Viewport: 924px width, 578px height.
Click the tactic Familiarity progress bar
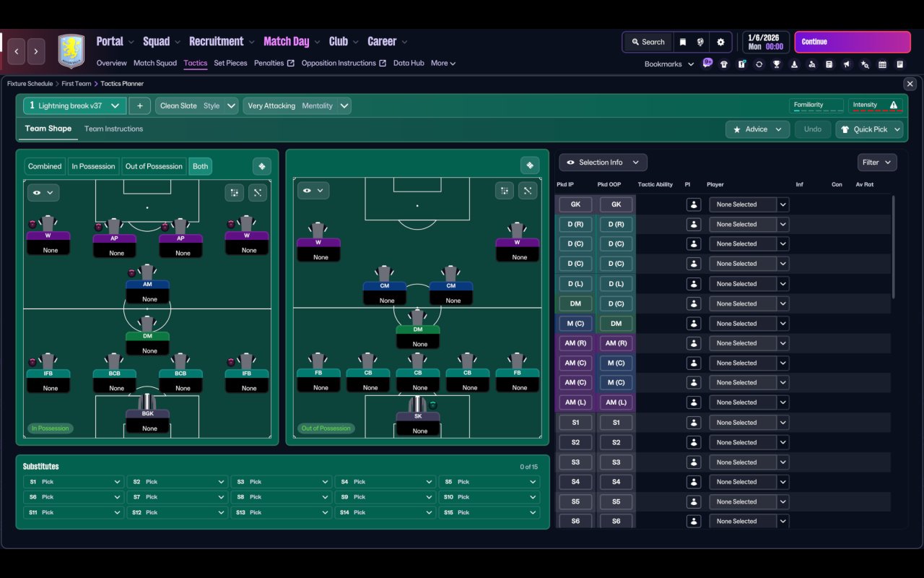click(816, 105)
